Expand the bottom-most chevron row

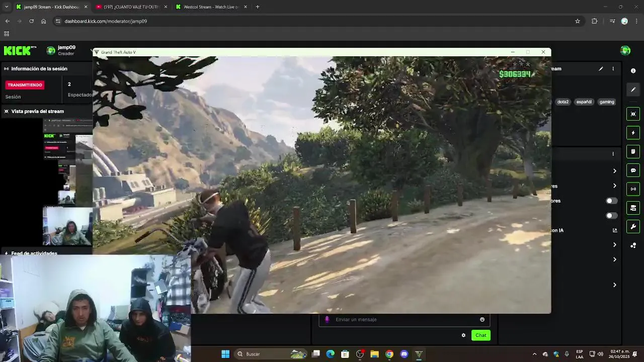[614, 285]
